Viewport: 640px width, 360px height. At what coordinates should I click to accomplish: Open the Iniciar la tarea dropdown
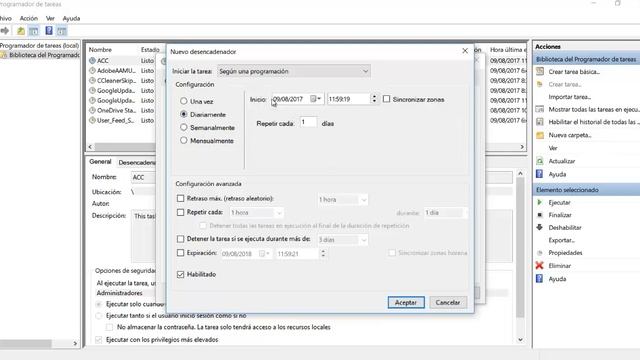[294, 71]
